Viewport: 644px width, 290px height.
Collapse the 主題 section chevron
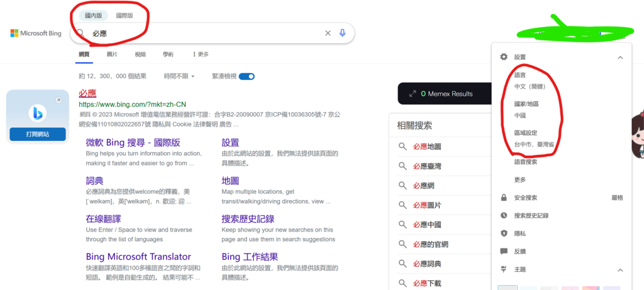tap(620, 270)
